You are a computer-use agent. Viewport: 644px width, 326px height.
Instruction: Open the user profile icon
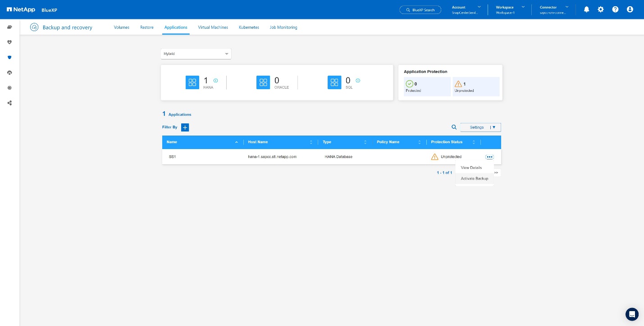click(x=630, y=9)
